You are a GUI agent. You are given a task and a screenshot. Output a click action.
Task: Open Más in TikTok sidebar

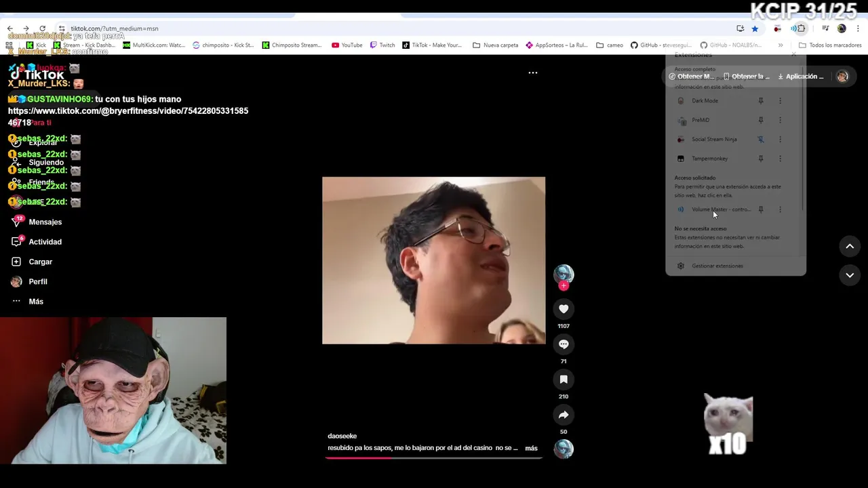click(x=28, y=302)
